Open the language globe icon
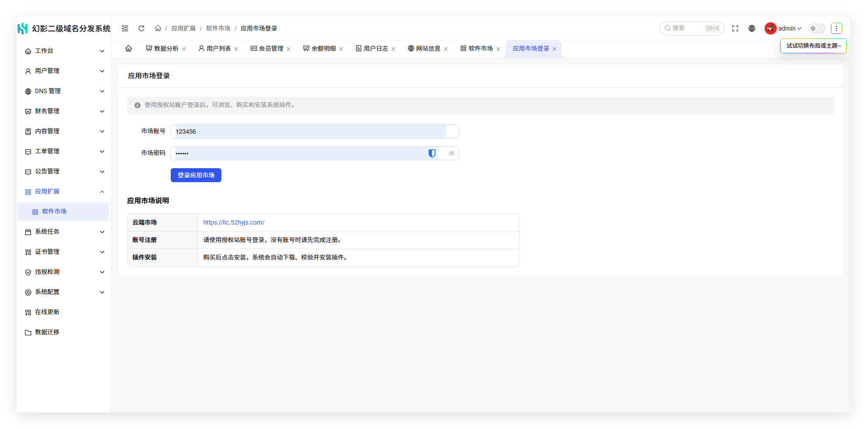The height and width of the screenshot is (429, 868). 752,28
